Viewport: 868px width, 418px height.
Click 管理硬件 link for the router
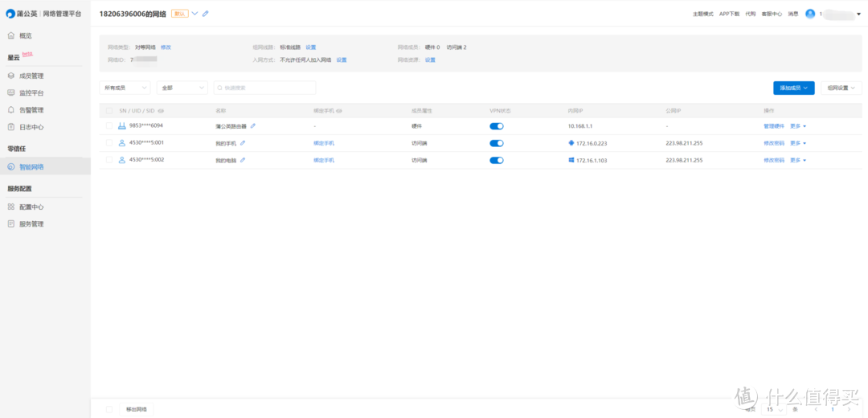(x=773, y=126)
